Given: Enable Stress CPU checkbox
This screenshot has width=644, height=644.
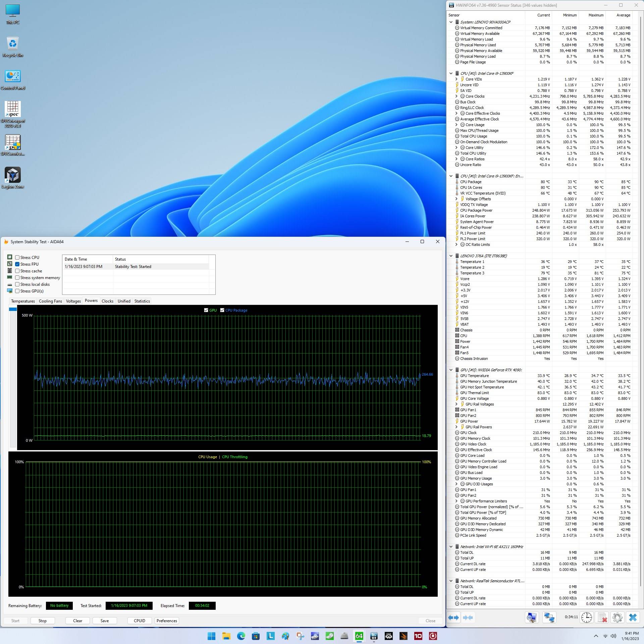Looking at the screenshot, I should point(17,257).
